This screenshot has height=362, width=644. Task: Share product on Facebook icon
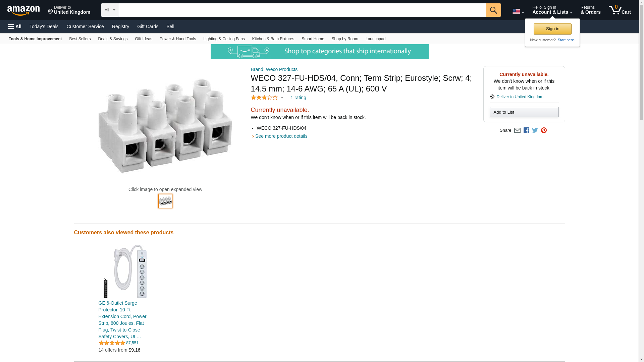tap(526, 130)
